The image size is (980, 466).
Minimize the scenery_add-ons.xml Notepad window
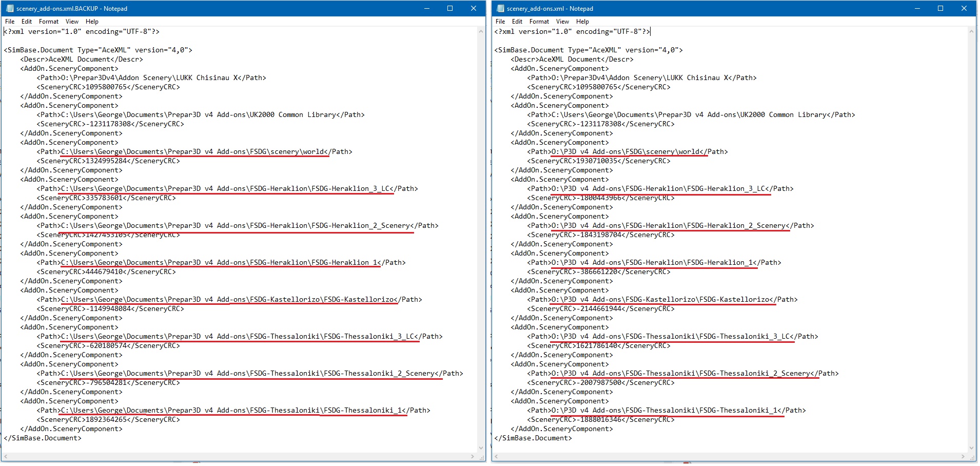point(917,9)
